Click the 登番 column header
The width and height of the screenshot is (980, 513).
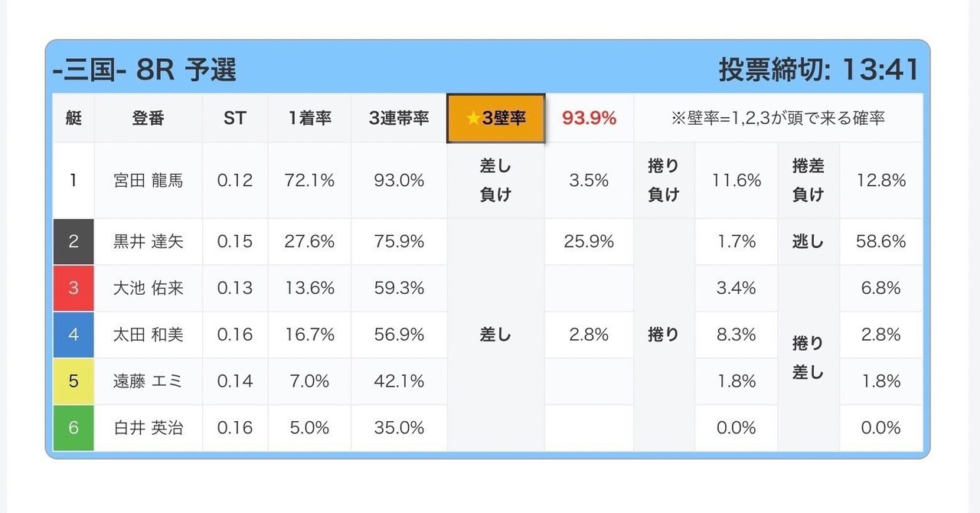(148, 119)
